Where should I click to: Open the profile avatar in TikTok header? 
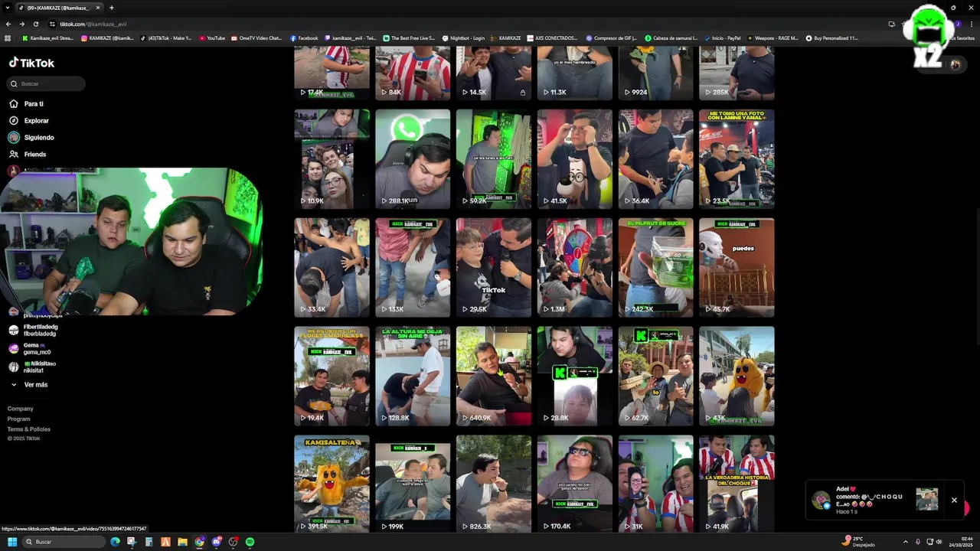(955, 65)
